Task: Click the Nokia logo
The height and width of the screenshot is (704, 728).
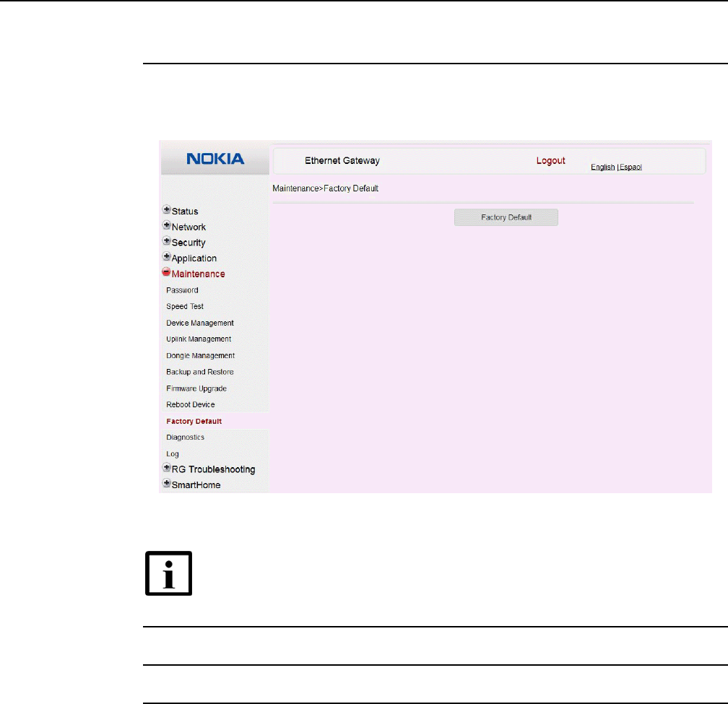Action: (x=215, y=159)
